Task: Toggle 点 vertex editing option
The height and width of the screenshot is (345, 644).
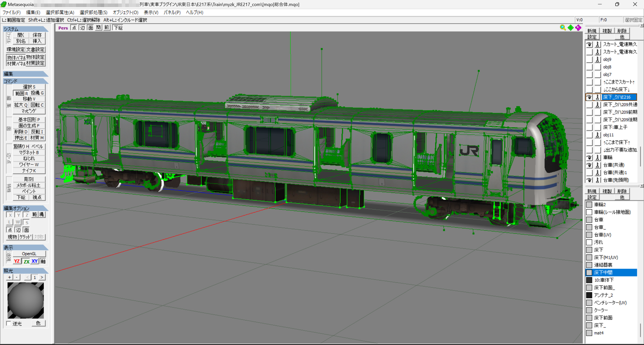Action: [x=10, y=230]
